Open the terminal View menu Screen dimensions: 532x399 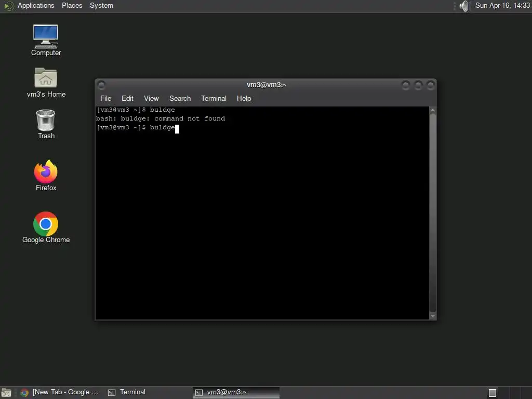coord(151,98)
